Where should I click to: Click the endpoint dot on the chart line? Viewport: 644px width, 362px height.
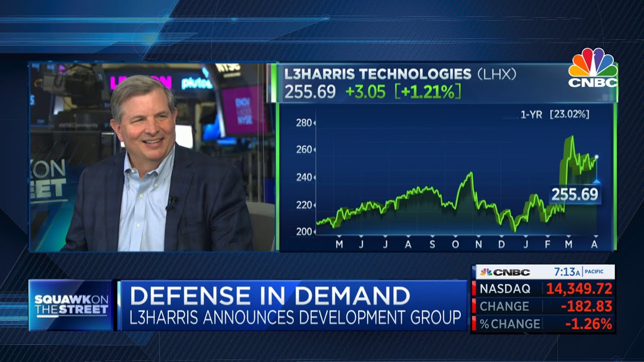(x=596, y=157)
